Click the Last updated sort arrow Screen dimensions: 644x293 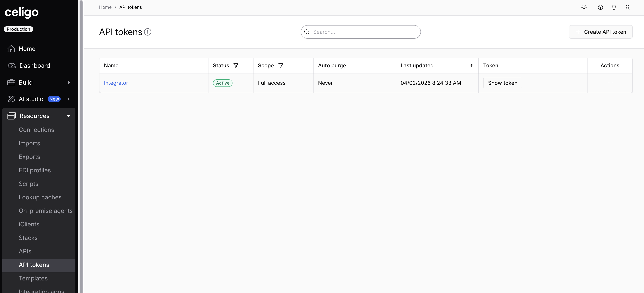(472, 65)
